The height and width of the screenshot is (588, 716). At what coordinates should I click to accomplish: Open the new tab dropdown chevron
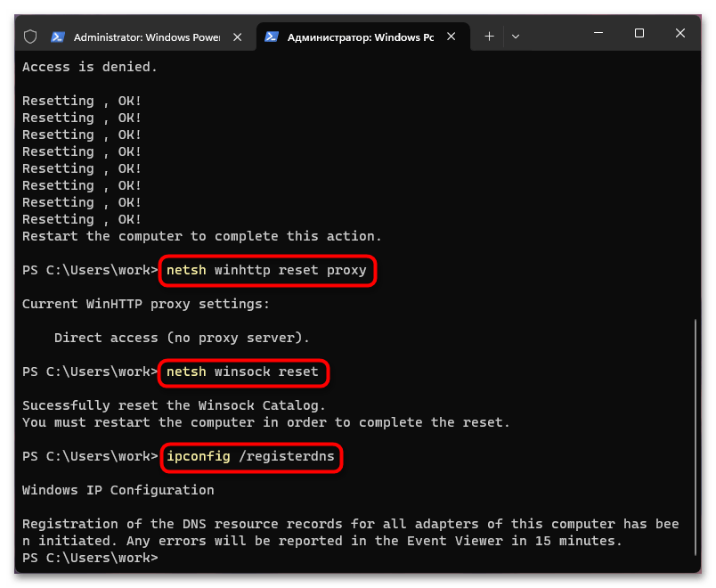click(515, 36)
